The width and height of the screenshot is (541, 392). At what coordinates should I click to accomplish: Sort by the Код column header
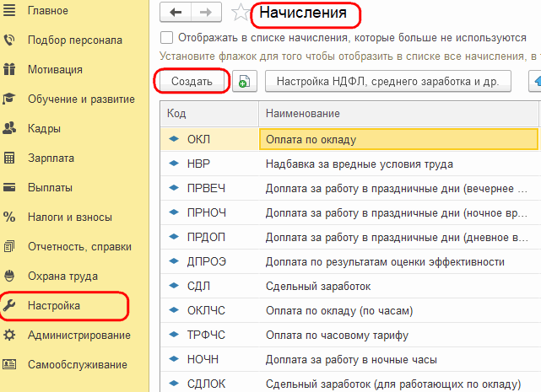pos(209,114)
